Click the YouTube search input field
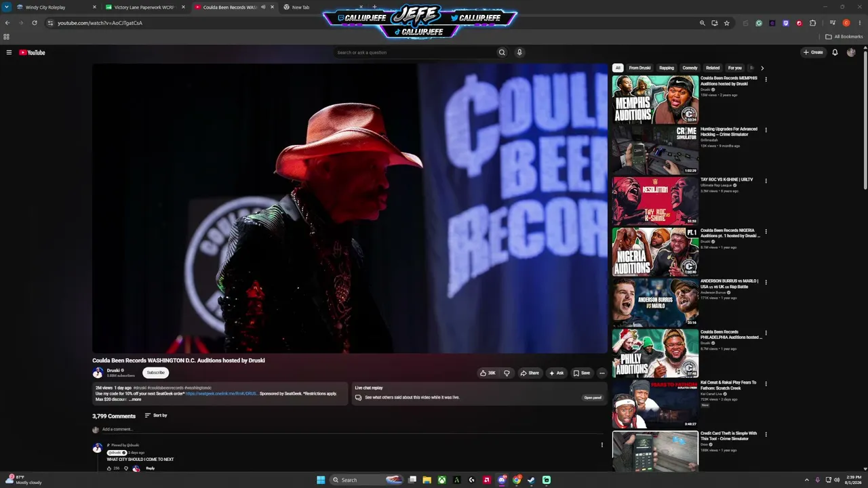This screenshot has width=868, height=488. click(x=415, y=52)
